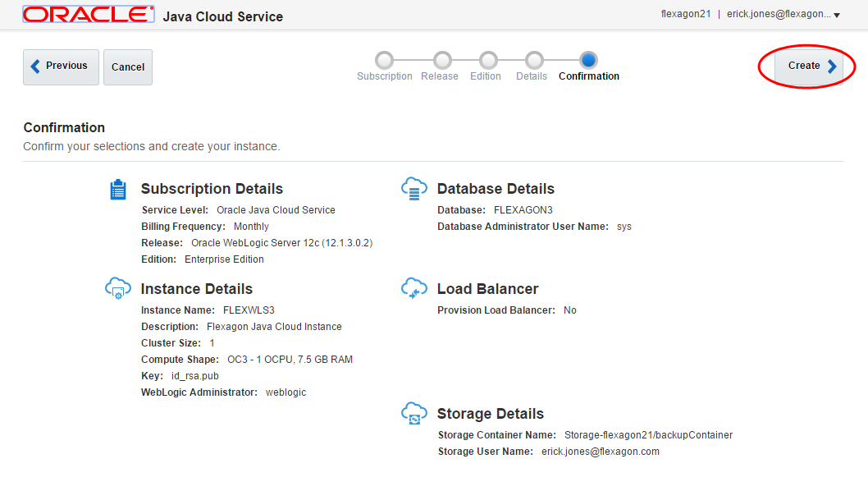This screenshot has height=491, width=868.
Task: Click the Storage Details cloud icon
Action: [x=414, y=414]
